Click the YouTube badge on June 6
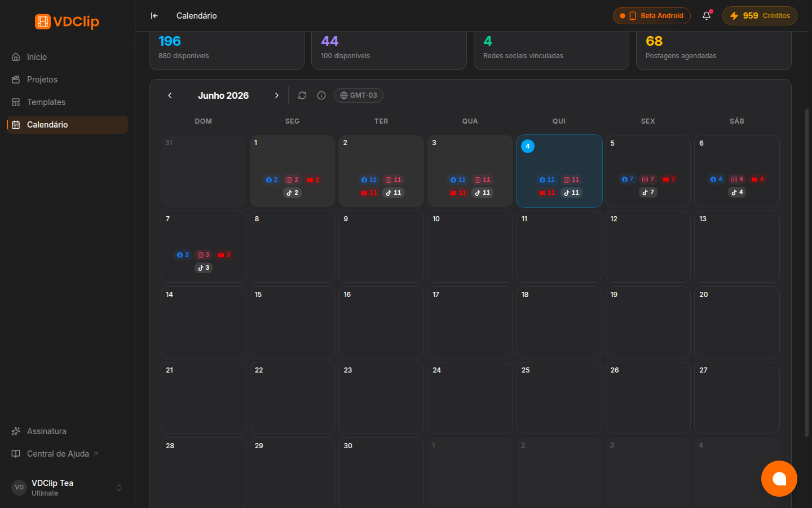812x508 pixels. click(758, 179)
